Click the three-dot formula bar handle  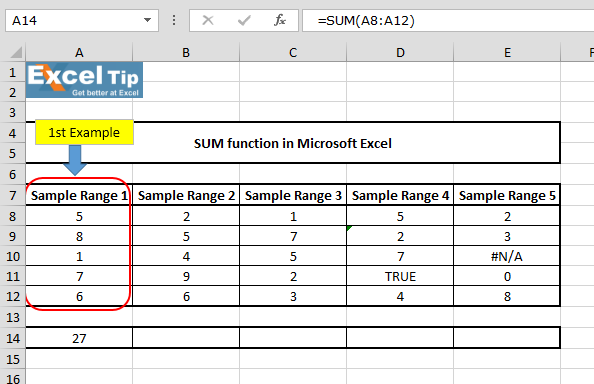(174, 20)
